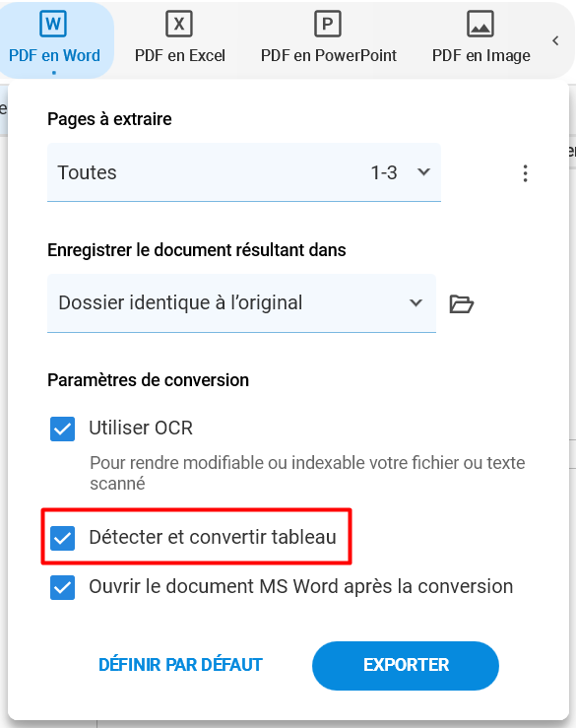
Task: Open the three-dot options menu
Action: coord(526,173)
